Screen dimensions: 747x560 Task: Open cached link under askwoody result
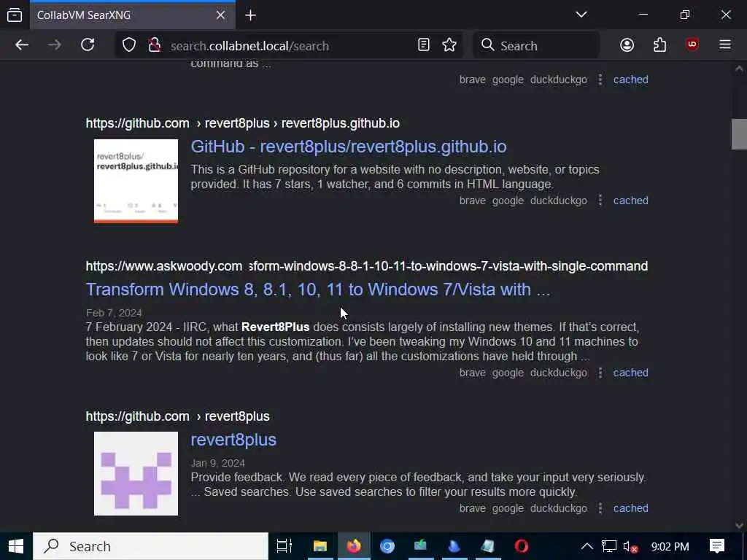(630, 373)
